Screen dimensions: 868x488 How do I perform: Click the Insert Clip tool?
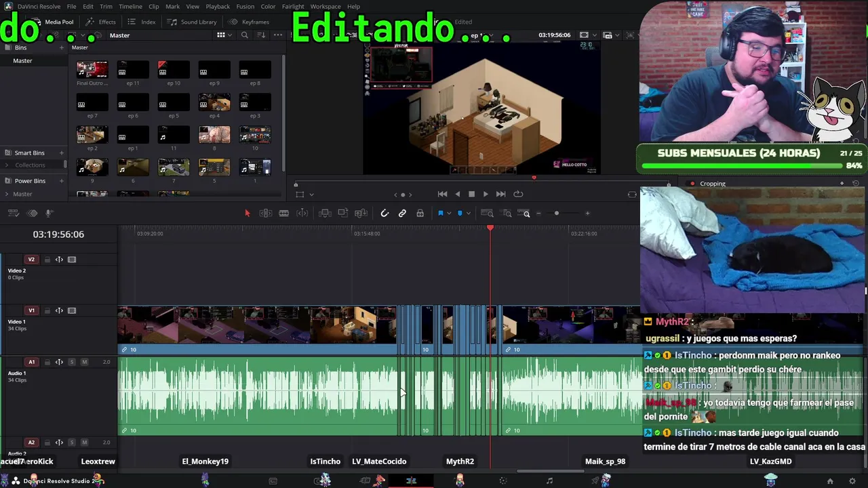(x=325, y=213)
